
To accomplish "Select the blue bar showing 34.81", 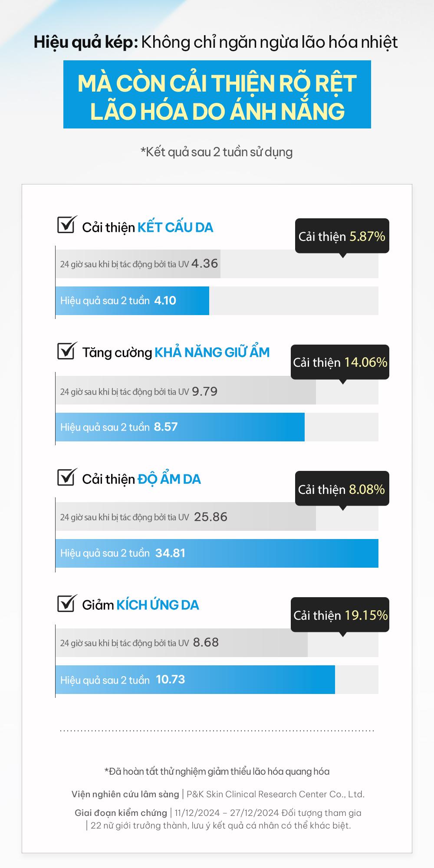I will coord(217,553).
